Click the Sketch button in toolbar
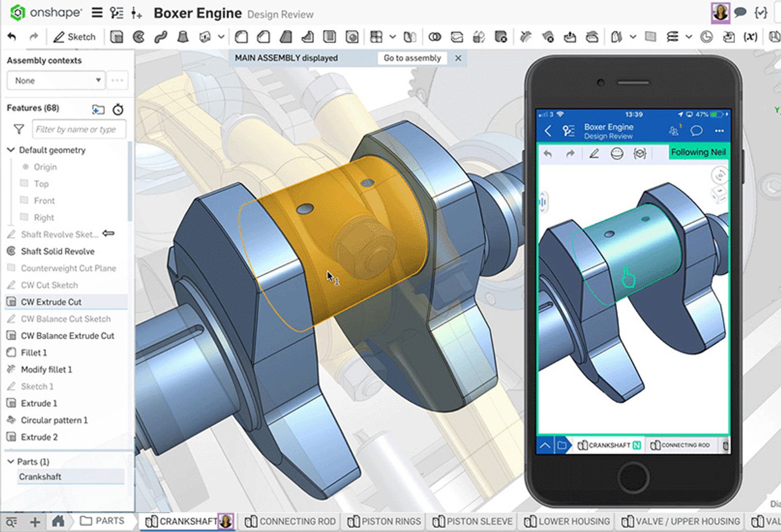This screenshot has width=781, height=532. click(x=75, y=37)
